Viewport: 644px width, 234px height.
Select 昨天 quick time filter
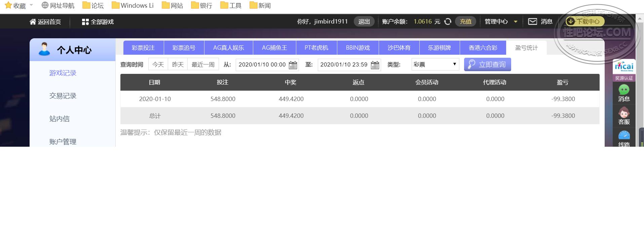pos(178,64)
